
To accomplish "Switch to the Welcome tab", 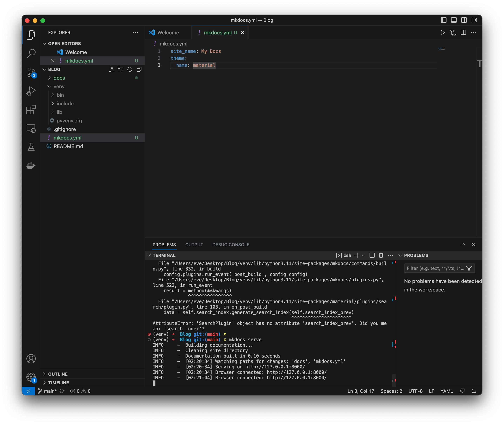I will [x=168, y=33].
